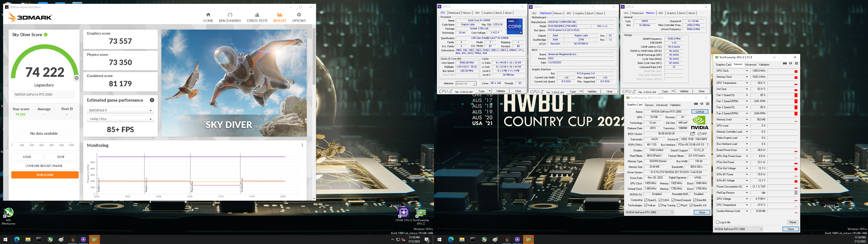Open the Monitoring three-dot options menu

pyautogui.click(x=302, y=145)
